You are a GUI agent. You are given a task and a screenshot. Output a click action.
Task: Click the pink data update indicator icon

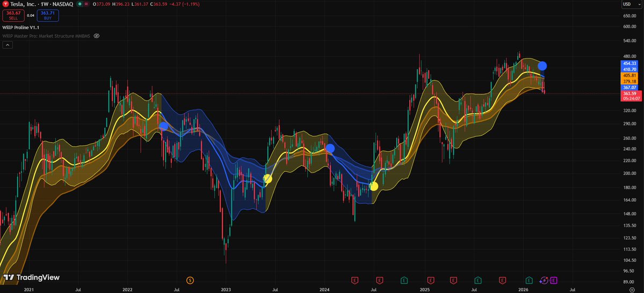click(x=86, y=4)
